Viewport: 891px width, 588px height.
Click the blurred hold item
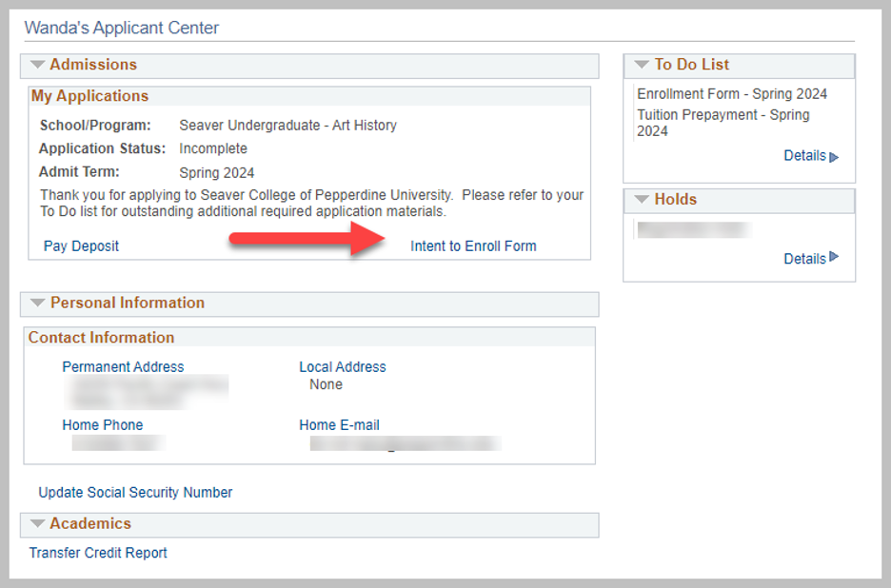(693, 229)
